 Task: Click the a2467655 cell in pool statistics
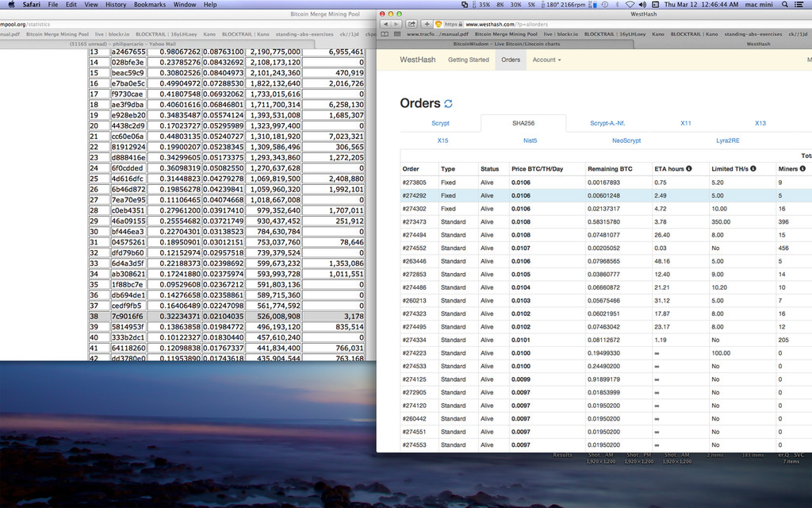coord(128,52)
